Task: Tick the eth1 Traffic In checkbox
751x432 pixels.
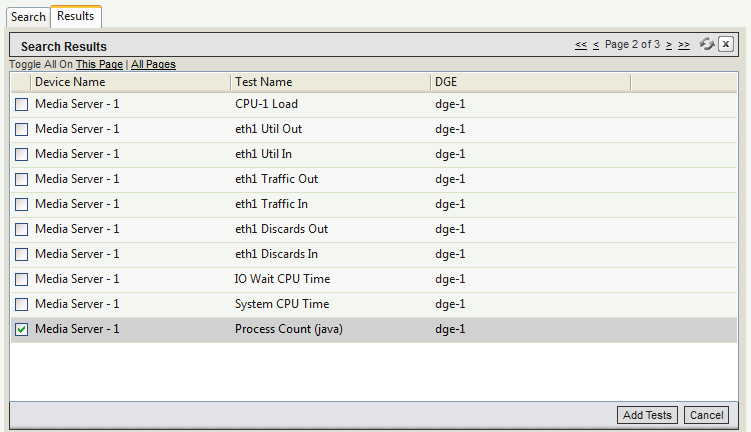Action: (21, 204)
